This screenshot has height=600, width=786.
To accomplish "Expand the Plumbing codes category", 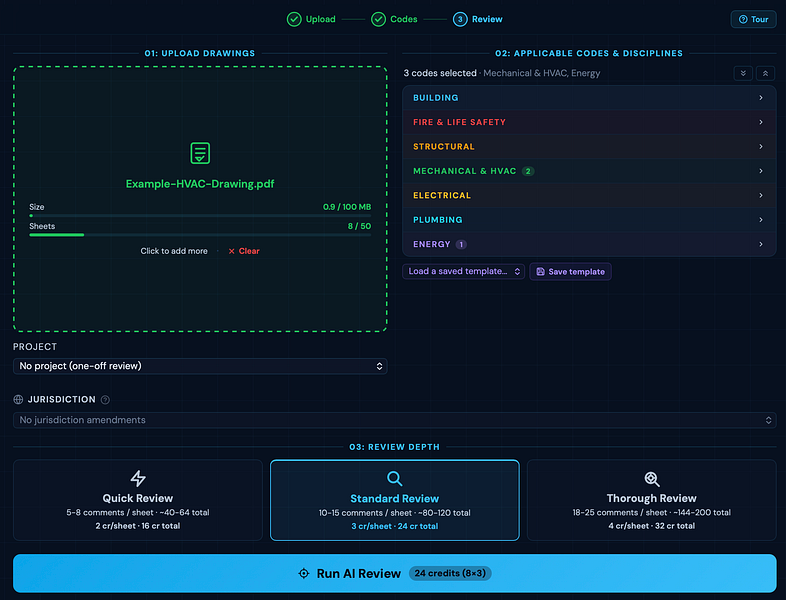I will 589,220.
